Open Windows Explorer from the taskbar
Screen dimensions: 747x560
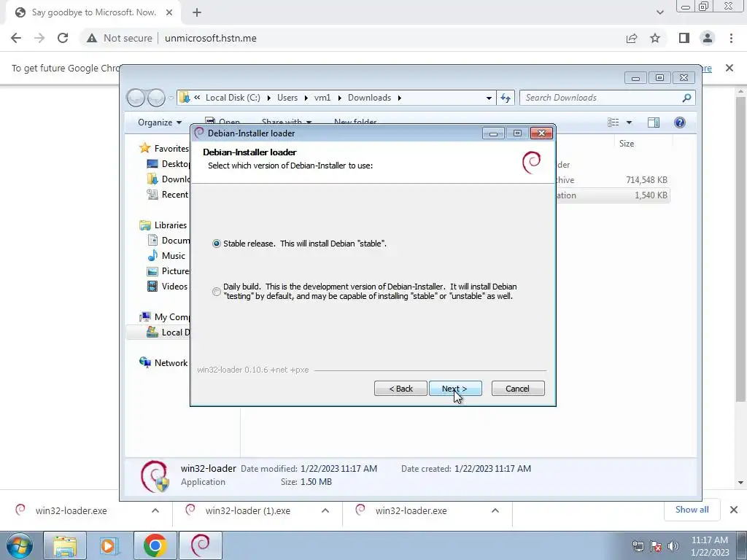coord(65,545)
